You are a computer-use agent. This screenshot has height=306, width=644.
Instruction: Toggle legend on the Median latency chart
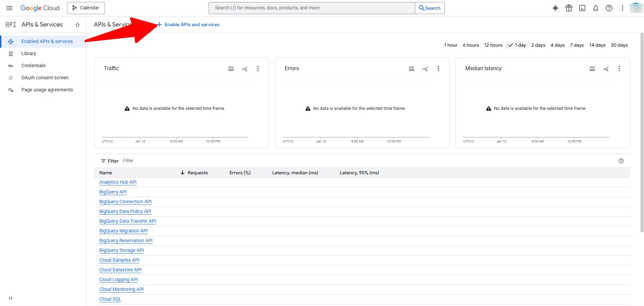(592, 69)
